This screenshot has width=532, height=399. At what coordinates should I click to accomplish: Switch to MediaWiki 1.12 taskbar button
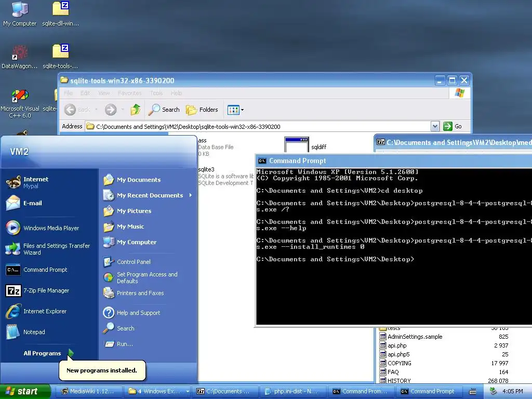pyautogui.click(x=88, y=391)
